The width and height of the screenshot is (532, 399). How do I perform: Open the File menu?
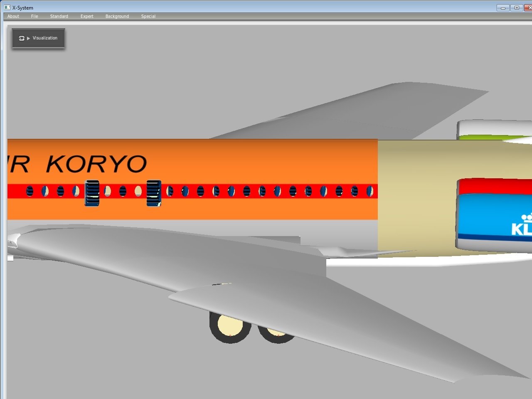[34, 16]
